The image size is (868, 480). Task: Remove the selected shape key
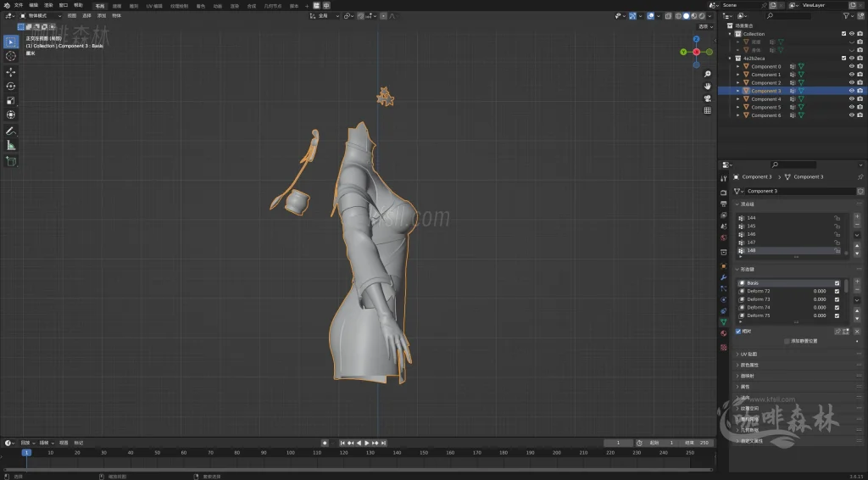857,289
